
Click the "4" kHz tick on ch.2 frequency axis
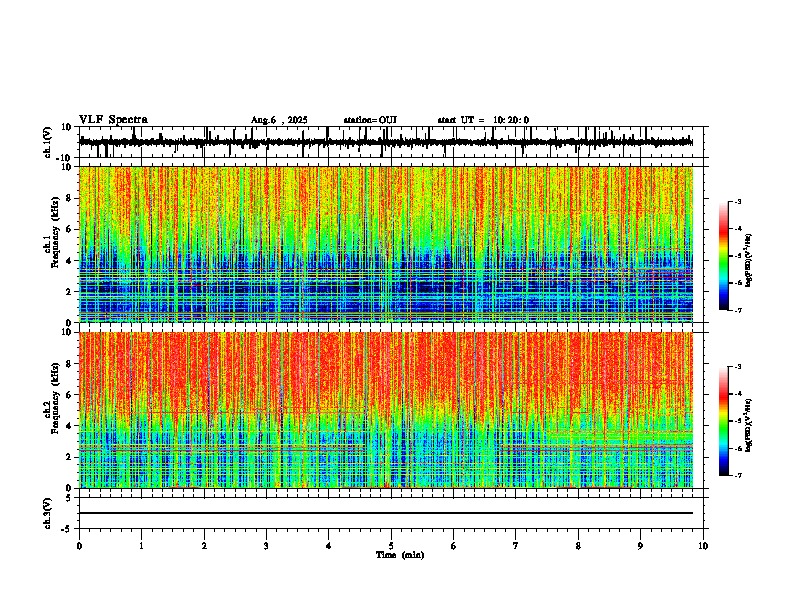pyautogui.click(x=70, y=426)
